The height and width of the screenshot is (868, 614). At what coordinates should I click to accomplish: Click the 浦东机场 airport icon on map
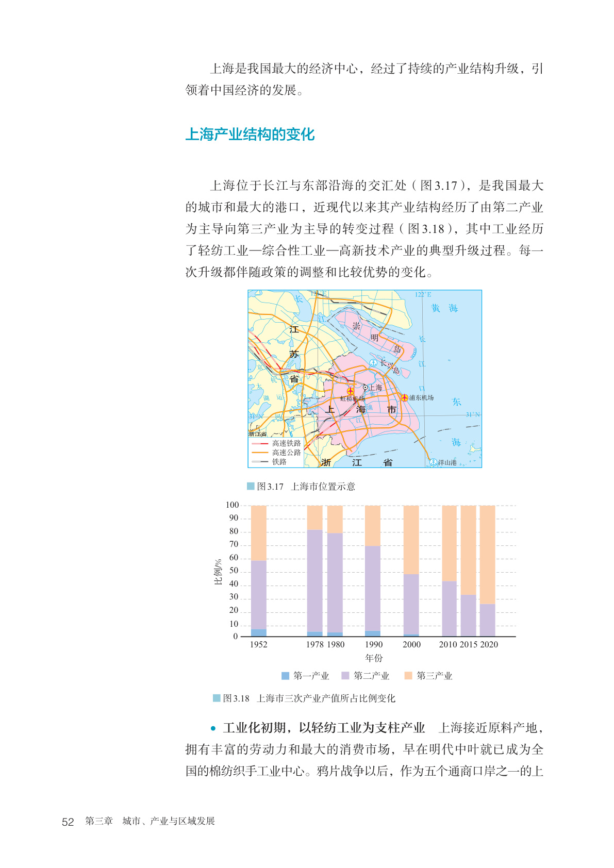tap(404, 397)
